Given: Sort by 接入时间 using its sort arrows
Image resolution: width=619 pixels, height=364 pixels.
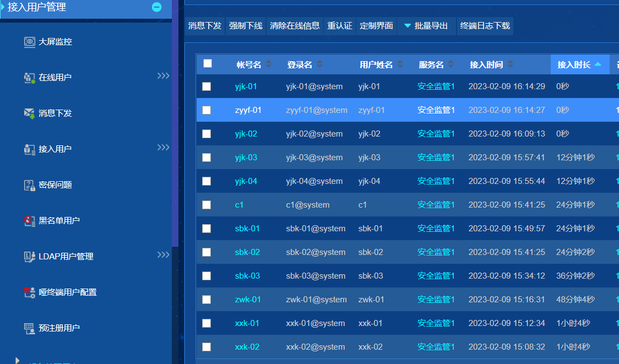Looking at the screenshot, I should click(x=510, y=64).
